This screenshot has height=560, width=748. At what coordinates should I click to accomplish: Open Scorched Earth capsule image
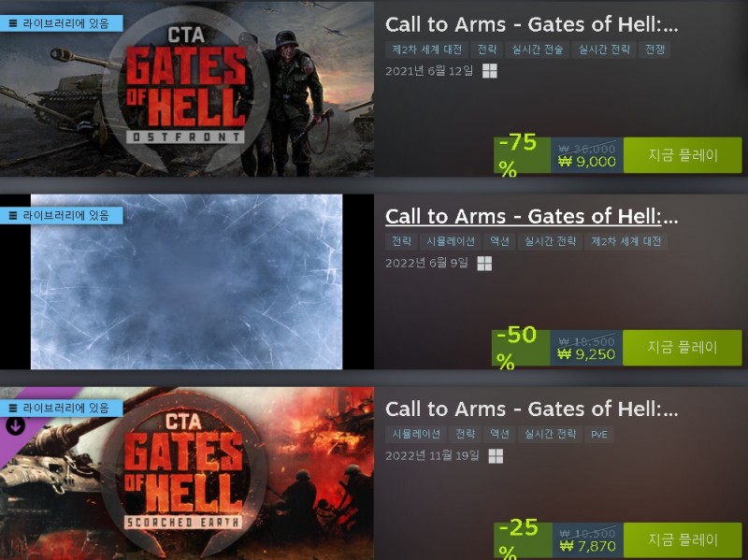point(187,473)
